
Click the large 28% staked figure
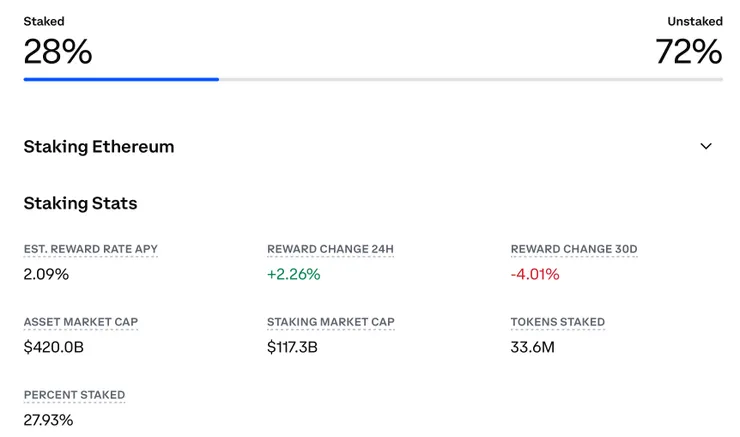pos(58,51)
